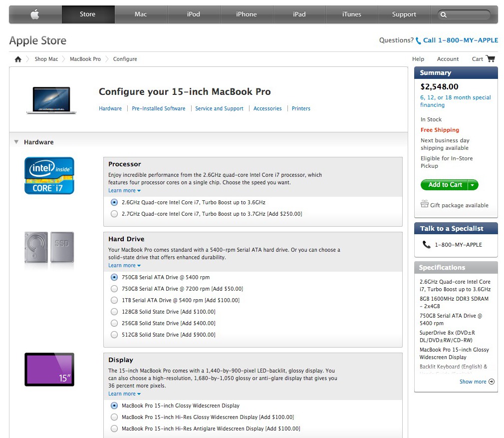Viewport: 504px width, 438px height.
Task: Open the iPod tab
Action: click(194, 14)
